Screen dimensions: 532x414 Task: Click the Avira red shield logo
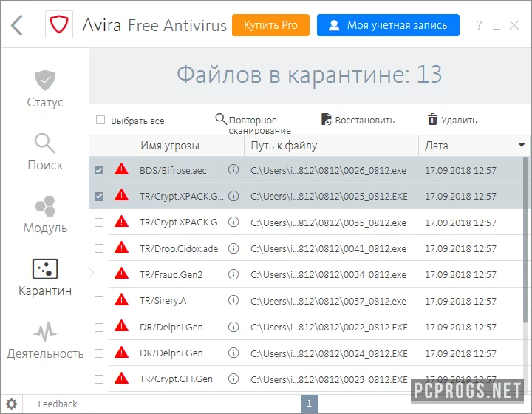59,24
